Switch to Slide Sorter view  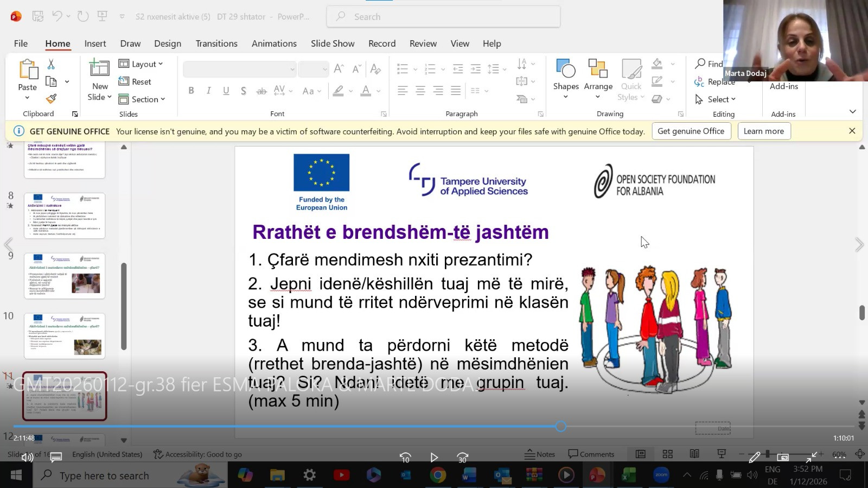tap(668, 454)
